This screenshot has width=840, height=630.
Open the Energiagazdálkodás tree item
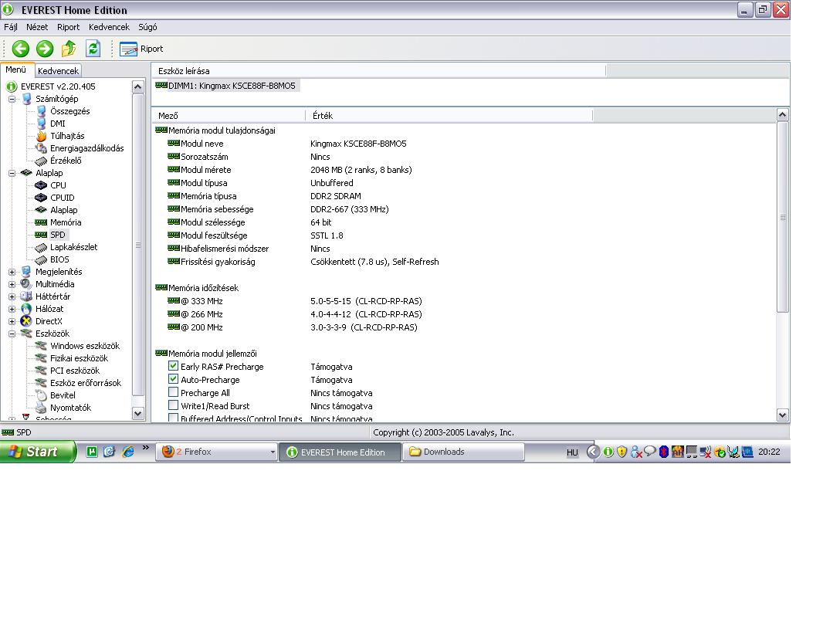pyautogui.click(x=86, y=148)
